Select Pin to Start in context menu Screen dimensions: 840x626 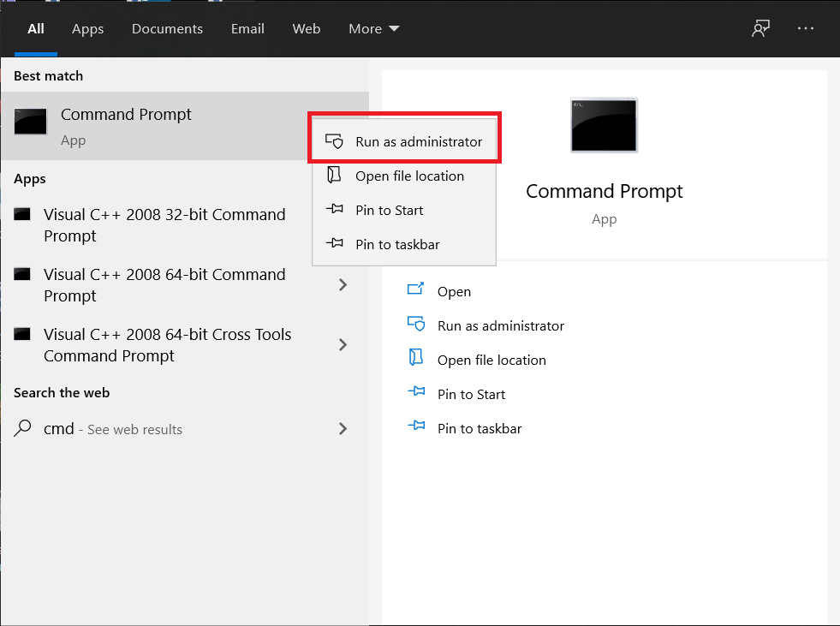point(389,210)
